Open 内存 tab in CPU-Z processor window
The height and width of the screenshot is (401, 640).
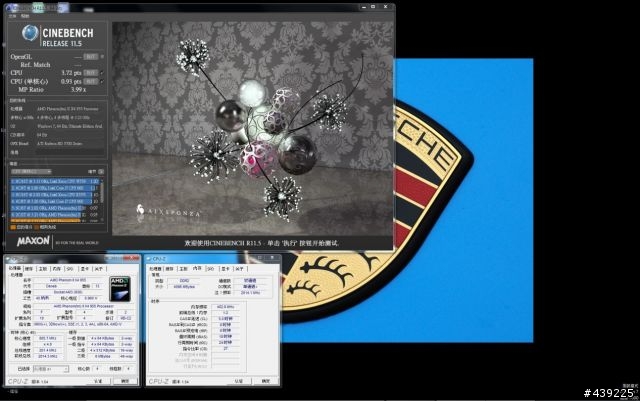click(56, 269)
